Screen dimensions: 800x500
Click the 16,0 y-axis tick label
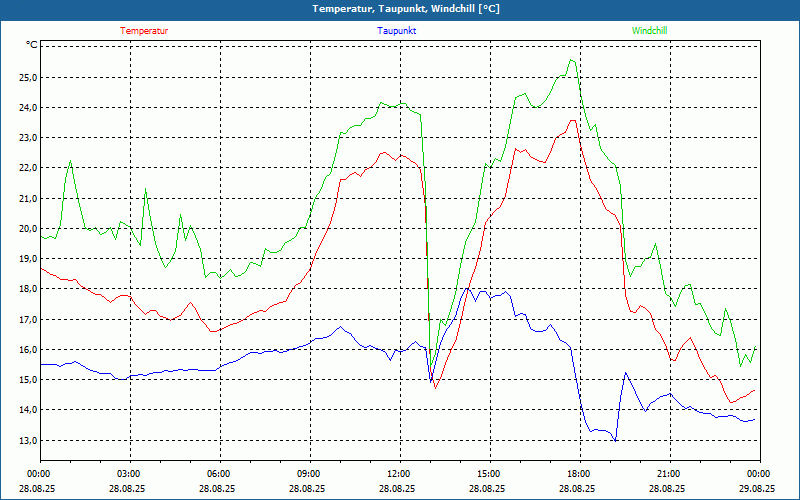click(x=26, y=349)
